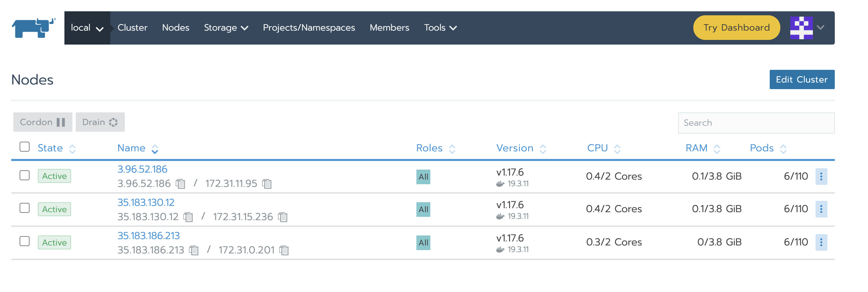Sort nodes by Name column
868x292 pixels.
(137, 148)
